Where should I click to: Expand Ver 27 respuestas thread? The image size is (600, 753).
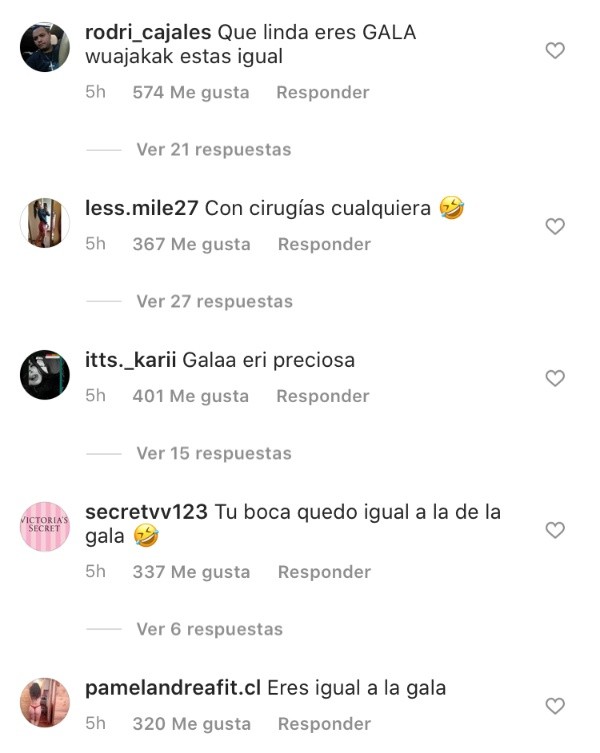click(215, 302)
